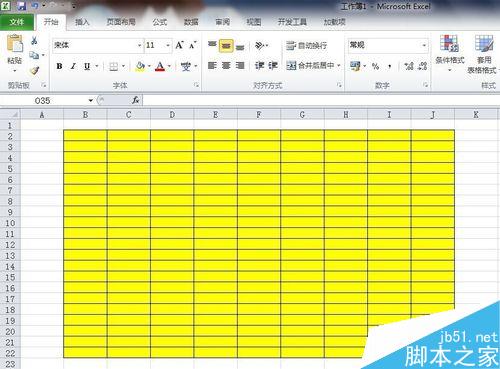Click merge and center button

(x=310, y=66)
